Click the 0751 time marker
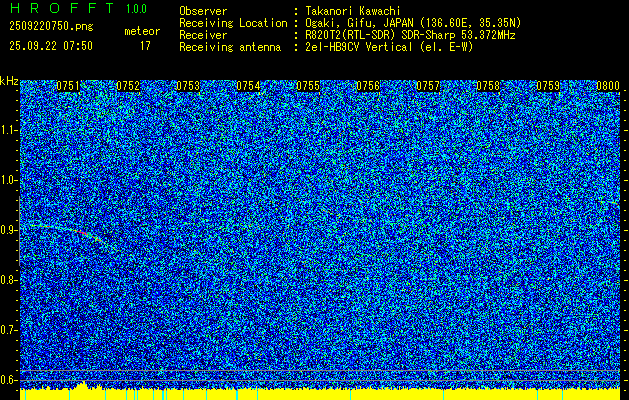The width and height of the screenshot is (629, 400). [68, 86]
